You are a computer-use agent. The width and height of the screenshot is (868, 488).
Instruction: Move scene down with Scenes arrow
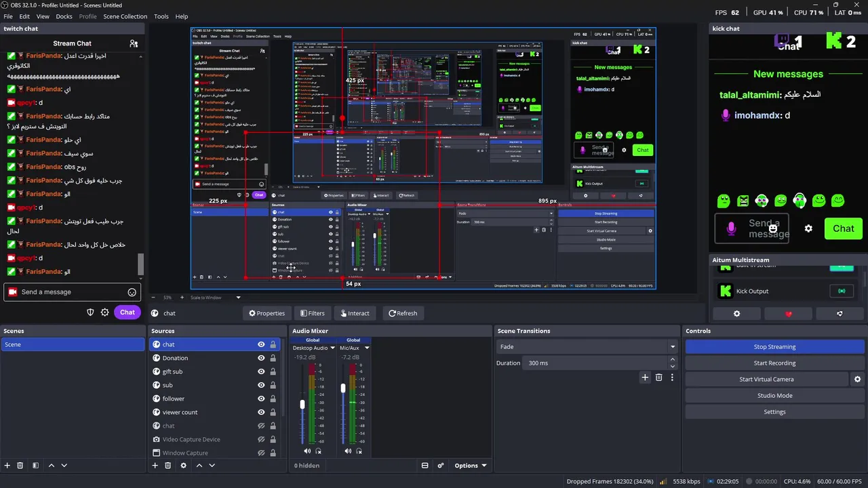[64, 466]
